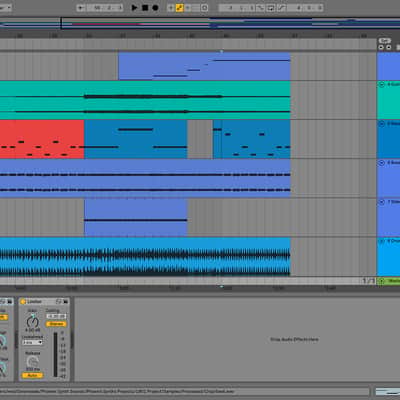Click the Set locator button

385,41
